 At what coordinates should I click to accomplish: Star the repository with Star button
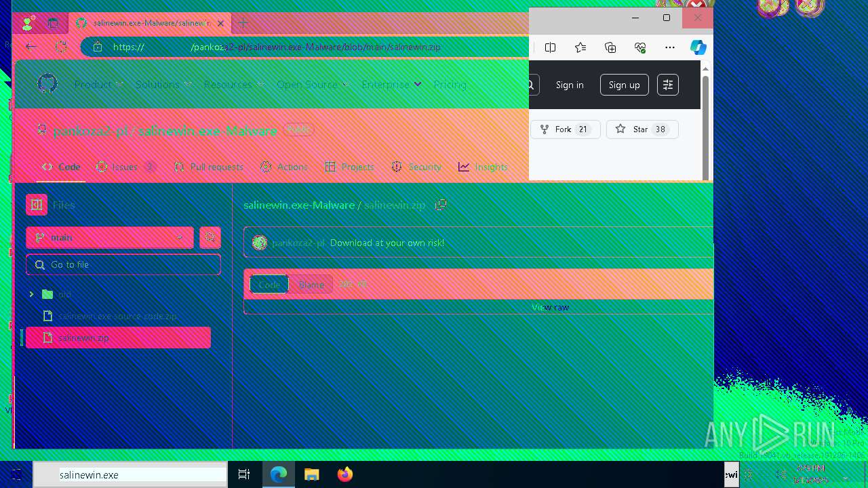(x=642, y=129)
